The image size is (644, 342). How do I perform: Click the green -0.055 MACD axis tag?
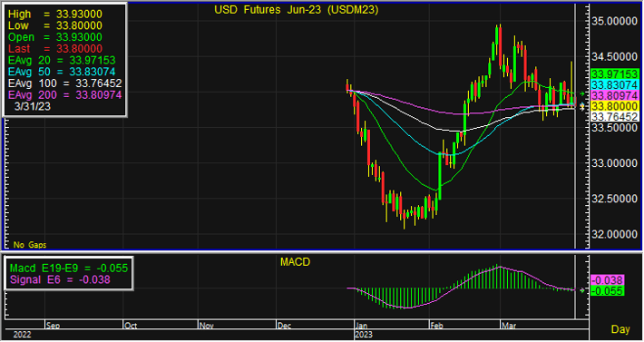tap(607, 290)
